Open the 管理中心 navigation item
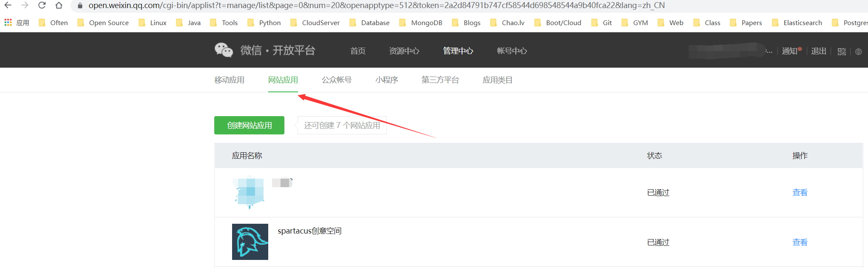This screenshot has height=268, width=868. click(458, 51)
